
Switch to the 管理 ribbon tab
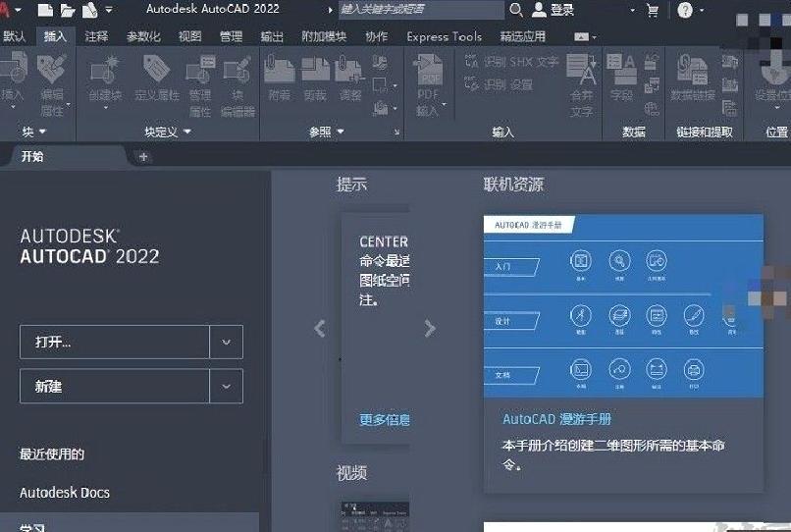coord(231,36)
